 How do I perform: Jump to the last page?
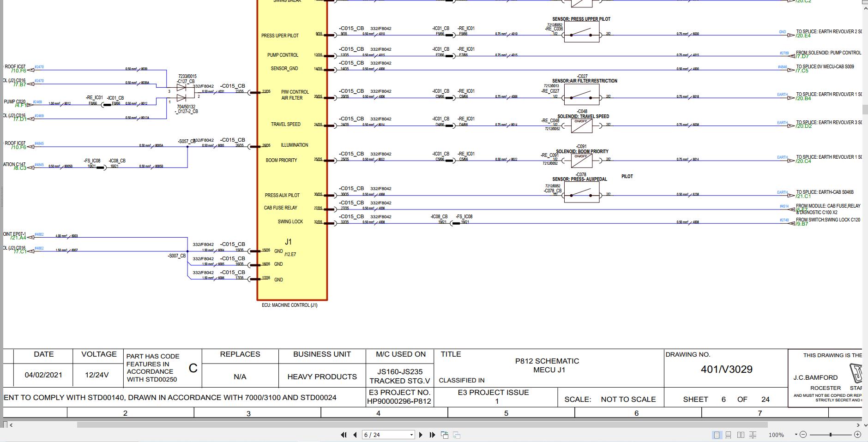(432, 435)
